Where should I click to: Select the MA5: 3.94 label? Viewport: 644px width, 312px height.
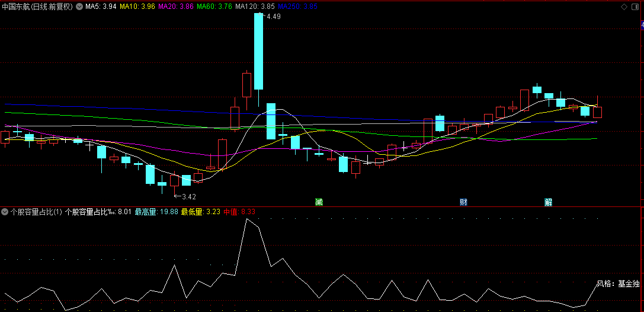101,7
